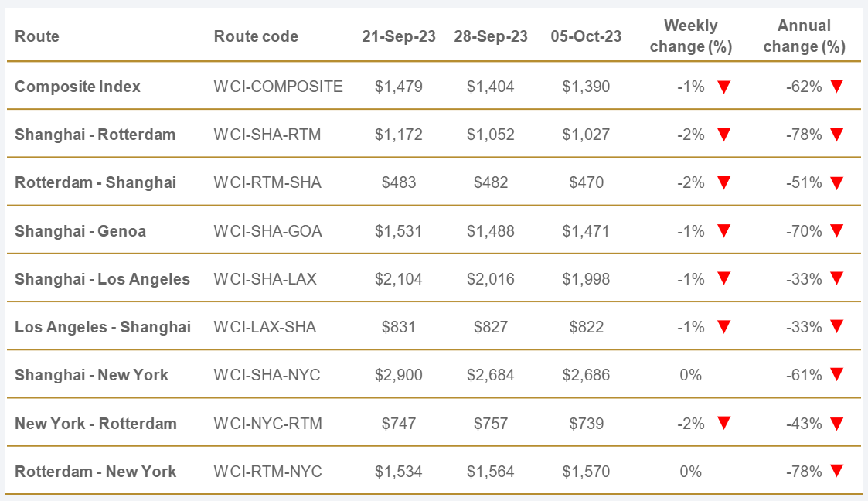Click the Route column header
This screenshot has width=868, height=501.
tap(37, 36)
